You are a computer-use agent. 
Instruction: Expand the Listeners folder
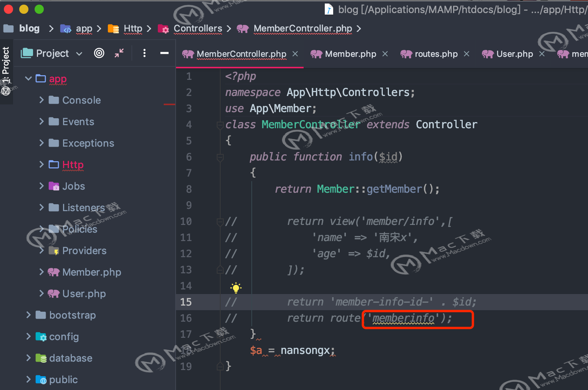pos(42,208)
